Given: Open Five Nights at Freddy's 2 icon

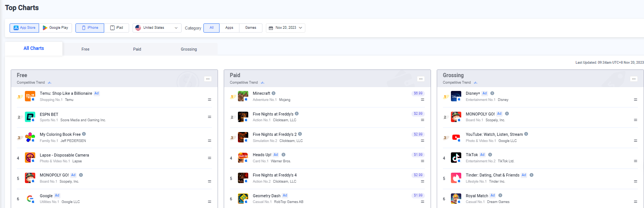Looking at the screenshot, I should (x=243, y=137).
